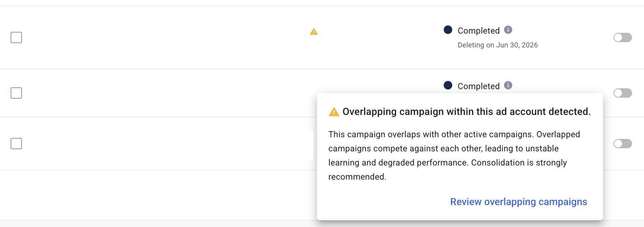644x227 pixels.
Task: Click the "Overlapping campaign within this ad account detected" heading
Action: pos(466,112)
